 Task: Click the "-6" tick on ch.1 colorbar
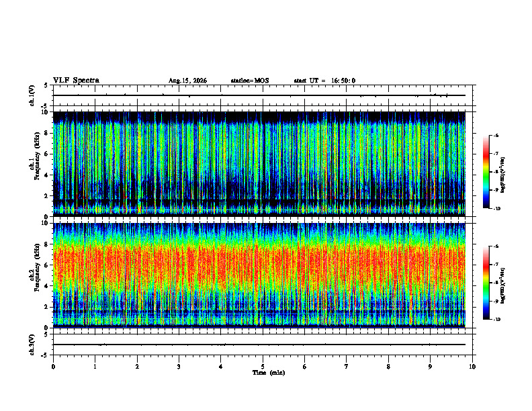point(496,135)
